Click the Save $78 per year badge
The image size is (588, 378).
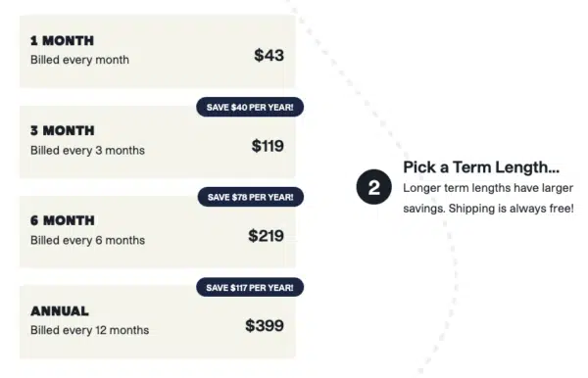(251, 197)
